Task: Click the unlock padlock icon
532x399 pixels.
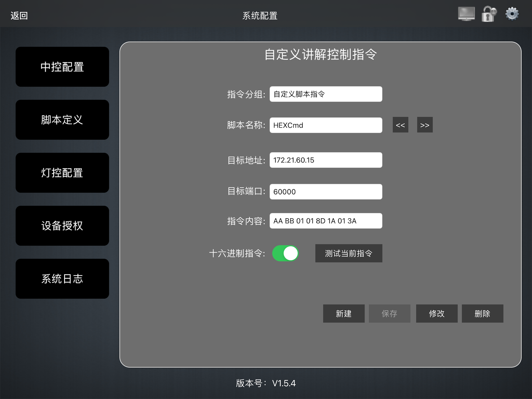Action: point(489,14)
